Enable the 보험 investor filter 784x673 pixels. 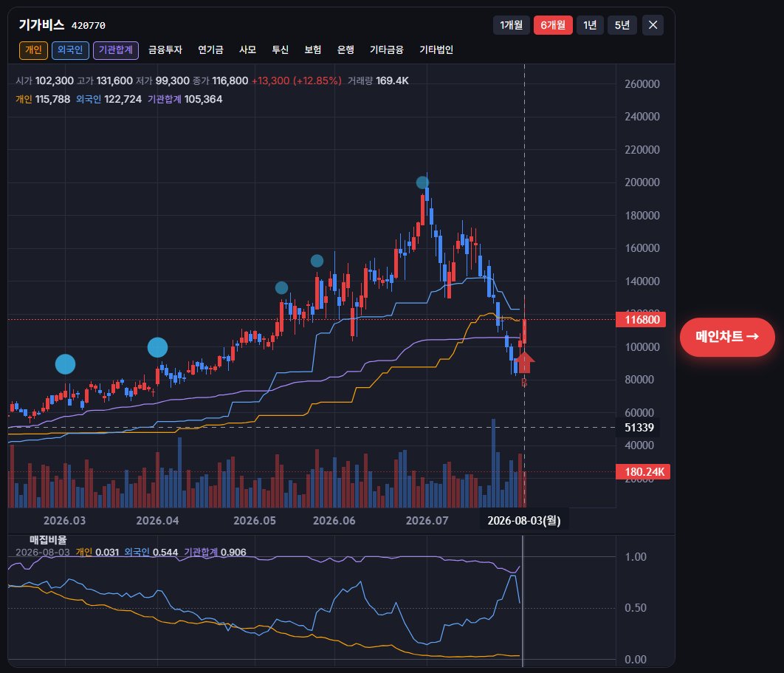(312, 50)
